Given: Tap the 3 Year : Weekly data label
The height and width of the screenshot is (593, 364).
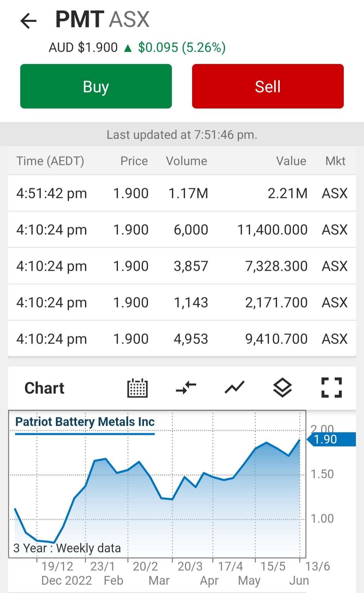Looking at the screenshot, I should tap(67, 548).
